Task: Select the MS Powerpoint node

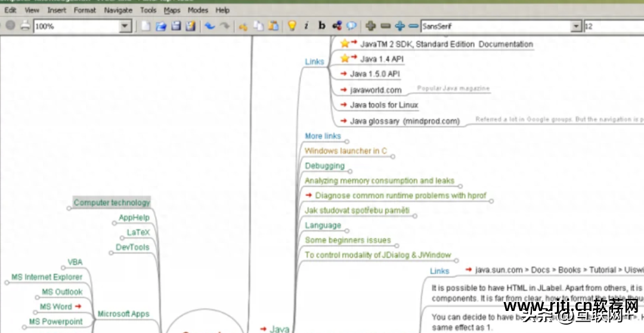Action: click(x=56, y=321)
